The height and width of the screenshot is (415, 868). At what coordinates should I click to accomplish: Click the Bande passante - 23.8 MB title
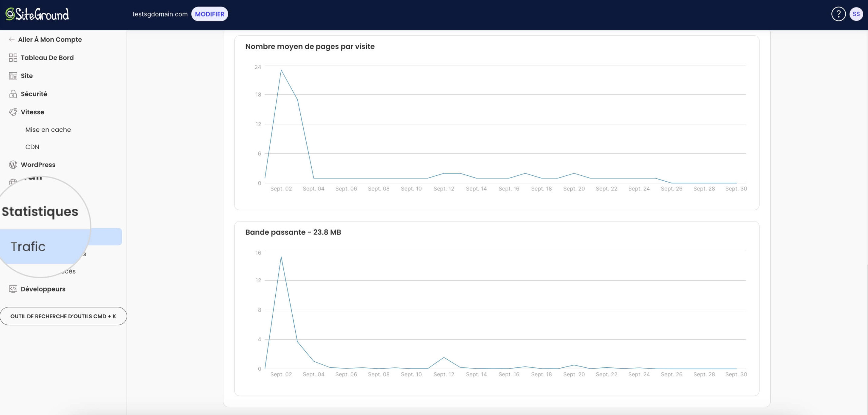click(293, 232)
